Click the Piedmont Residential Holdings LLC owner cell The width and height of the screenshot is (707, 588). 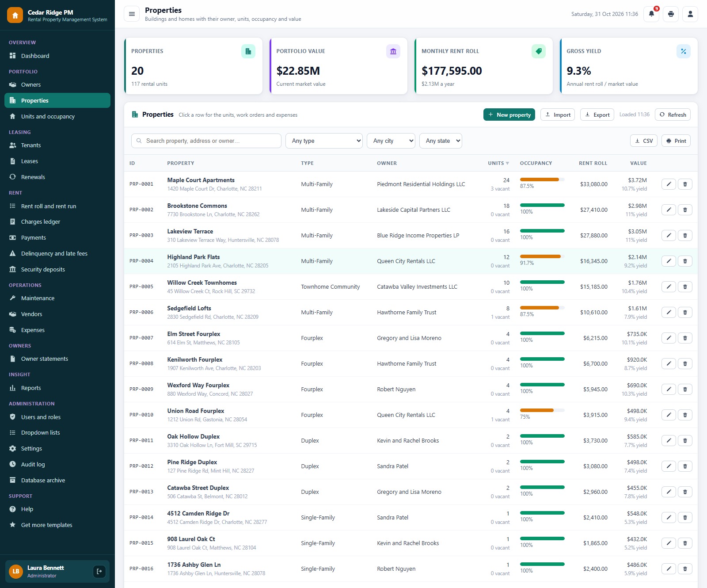point(421,184)
